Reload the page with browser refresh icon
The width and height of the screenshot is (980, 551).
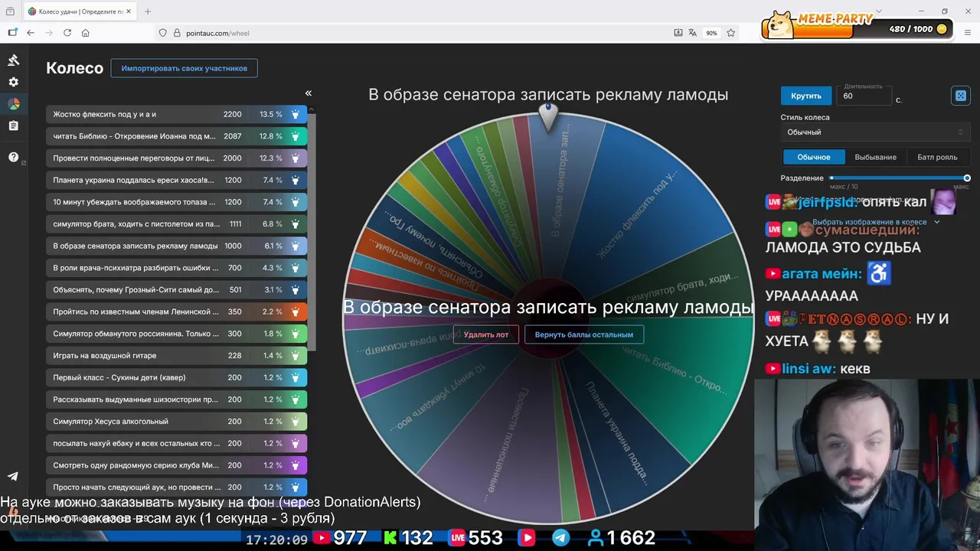pos(67,33)
